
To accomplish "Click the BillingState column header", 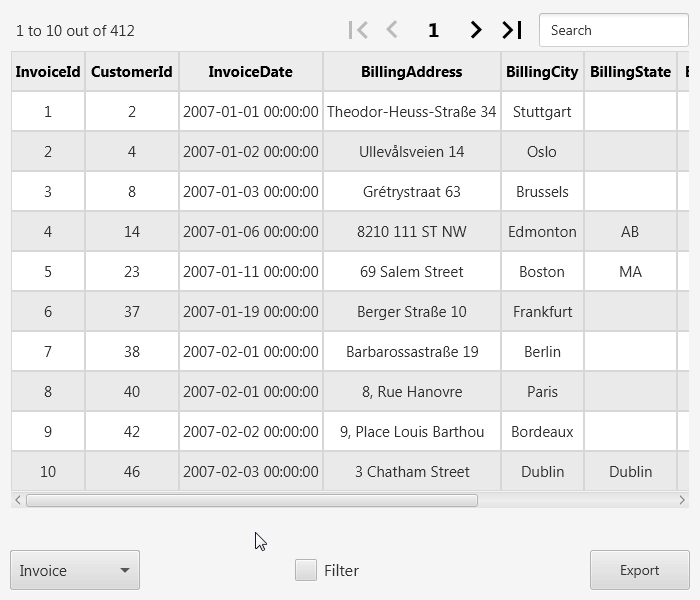I will pos(630,72).
